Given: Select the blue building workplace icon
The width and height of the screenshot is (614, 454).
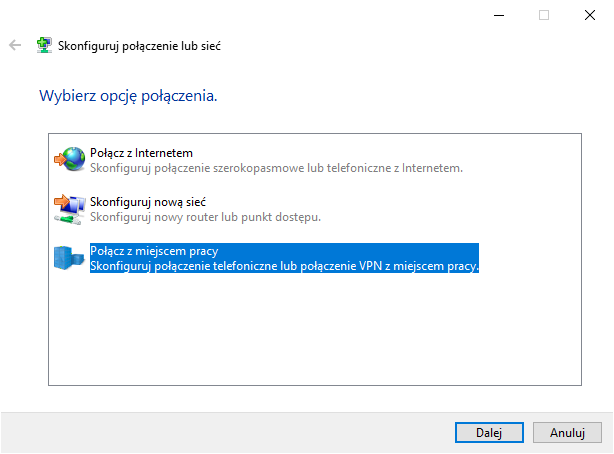Looking at the screenshot, I should click(x=69, y=258).
